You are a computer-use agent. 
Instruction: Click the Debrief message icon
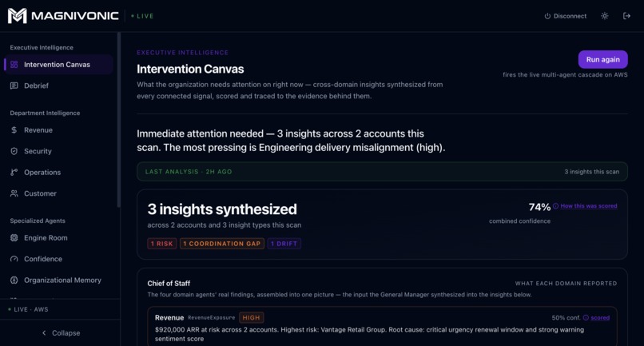tap(14, 86)
